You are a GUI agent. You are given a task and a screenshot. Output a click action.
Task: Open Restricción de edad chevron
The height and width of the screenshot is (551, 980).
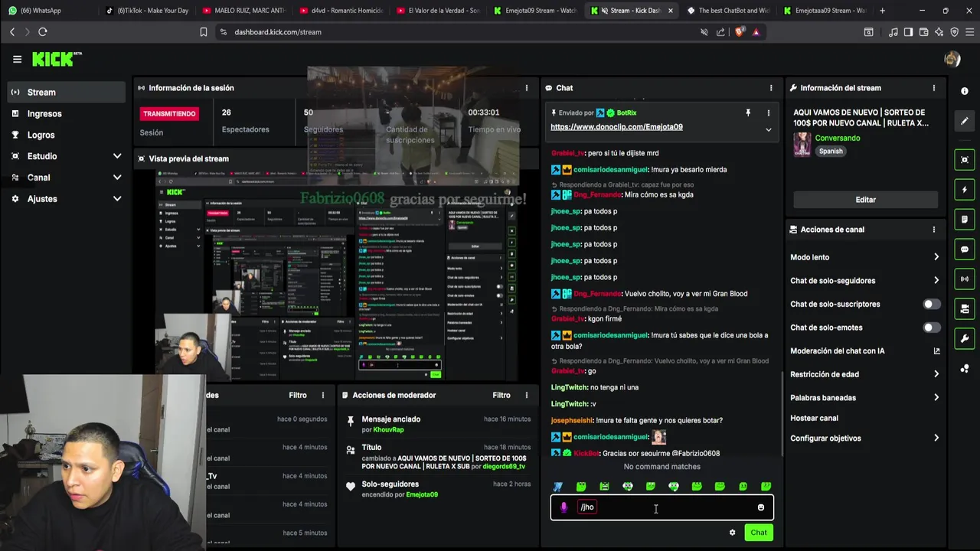(936, 374)
